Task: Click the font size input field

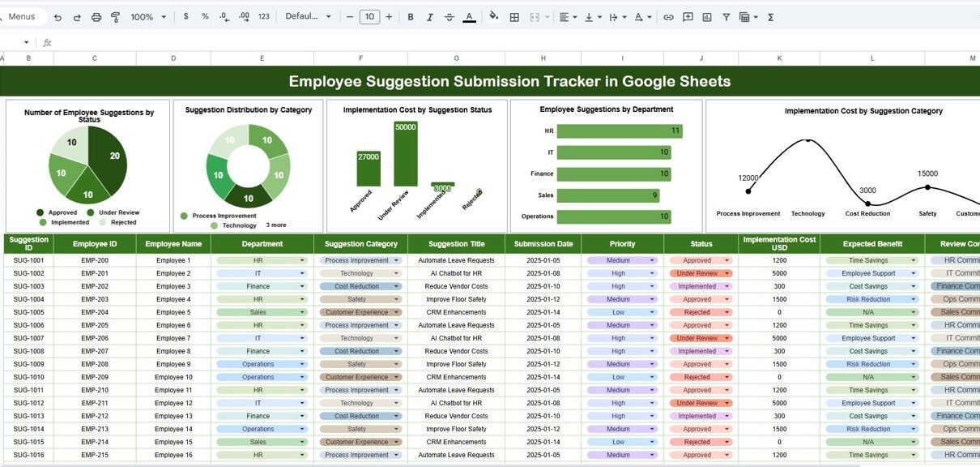Action: 369,17
